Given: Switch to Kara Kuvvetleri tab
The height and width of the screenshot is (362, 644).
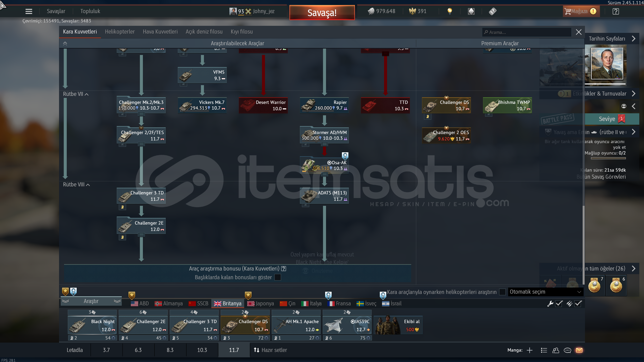Looking at the screenshot, I should 80,32.
